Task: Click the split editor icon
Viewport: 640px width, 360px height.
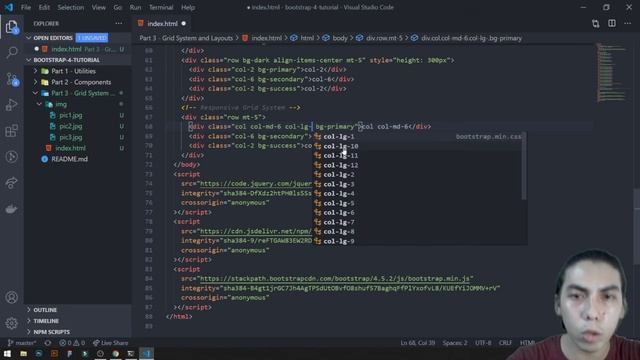Action: click(x=612, y=24)
